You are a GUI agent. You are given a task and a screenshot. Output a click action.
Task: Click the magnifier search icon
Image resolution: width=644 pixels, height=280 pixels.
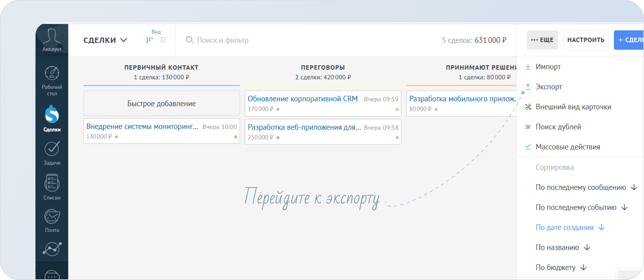tap(189, 40)
